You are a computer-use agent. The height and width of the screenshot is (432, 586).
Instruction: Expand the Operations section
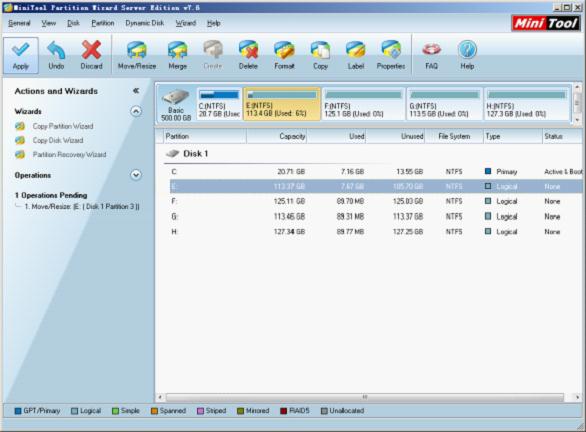click(136, 175)
